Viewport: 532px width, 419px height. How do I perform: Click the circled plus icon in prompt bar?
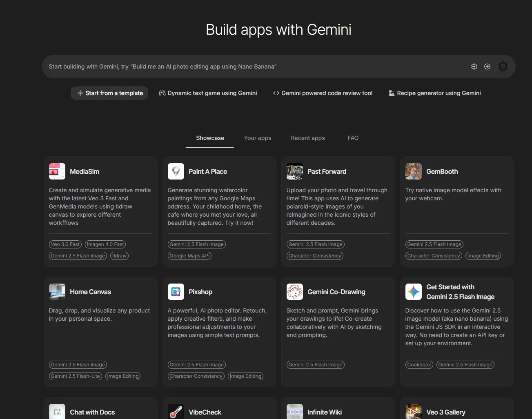[487, 67]
